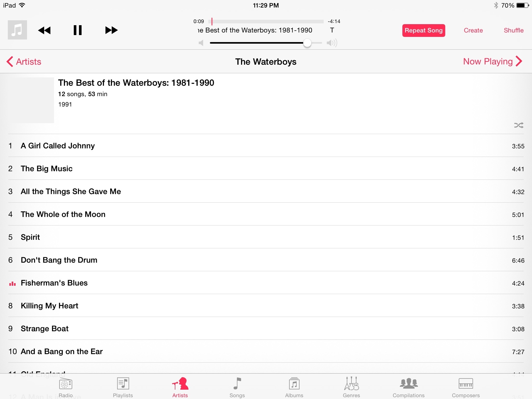532x399 pixels.
Task: Switch to the Composers tab
Action: tap(465, 388)
